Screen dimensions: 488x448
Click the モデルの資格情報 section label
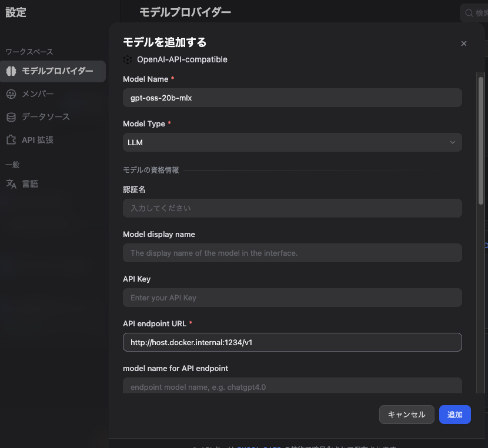tap(151, 170)
